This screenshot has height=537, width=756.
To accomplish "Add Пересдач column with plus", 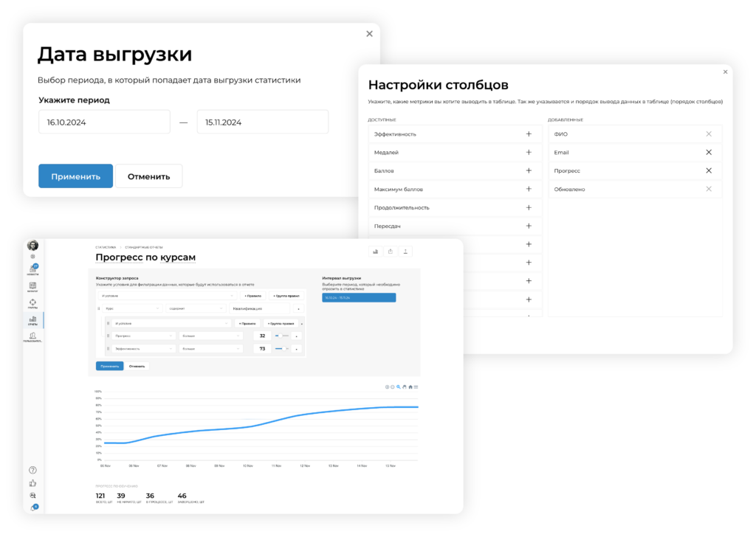I will (x=529, y=226).
